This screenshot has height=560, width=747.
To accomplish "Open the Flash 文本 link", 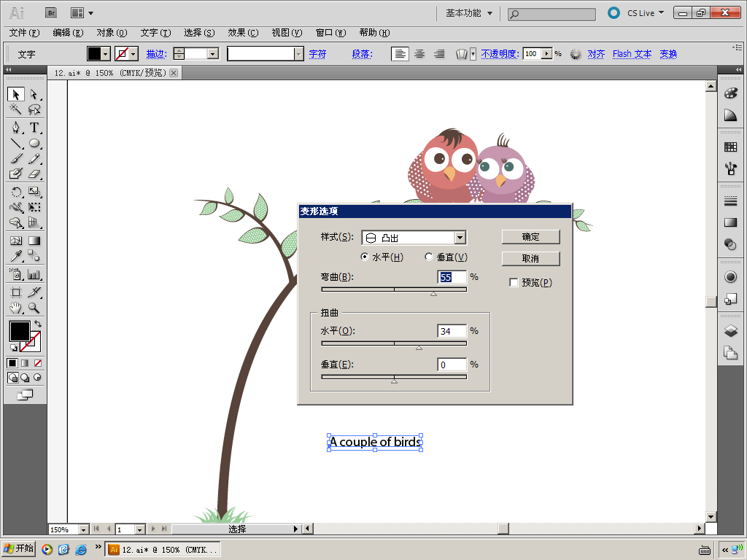I will (632, 54).
